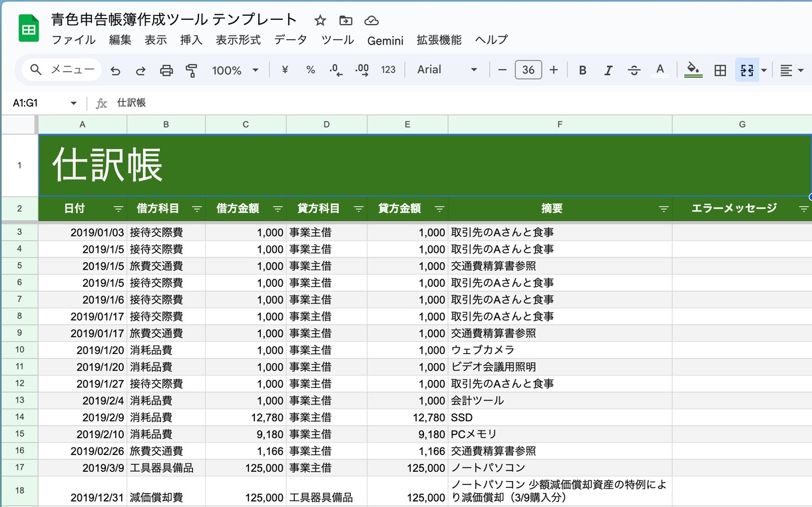Open the ヘルプ menu
The height and width of the screenshot is (507, 812).
coord(492,40)
